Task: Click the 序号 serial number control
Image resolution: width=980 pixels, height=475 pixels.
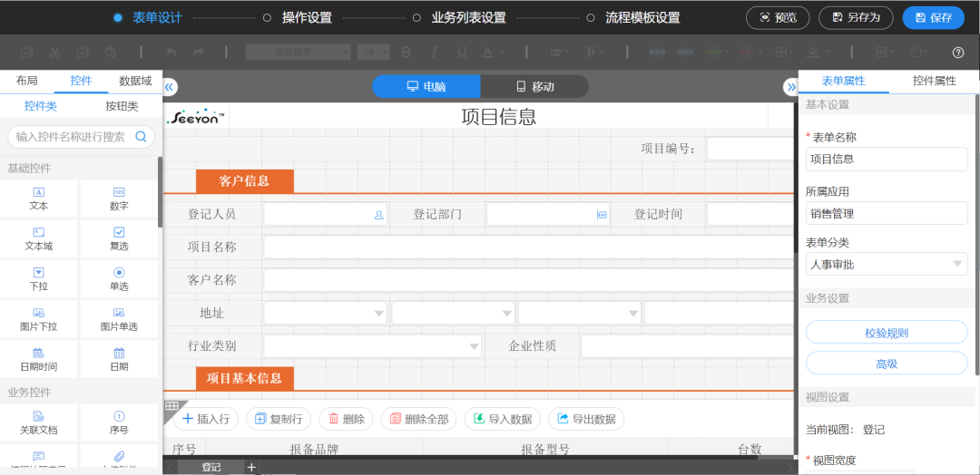Action: (x=119, y=416)
